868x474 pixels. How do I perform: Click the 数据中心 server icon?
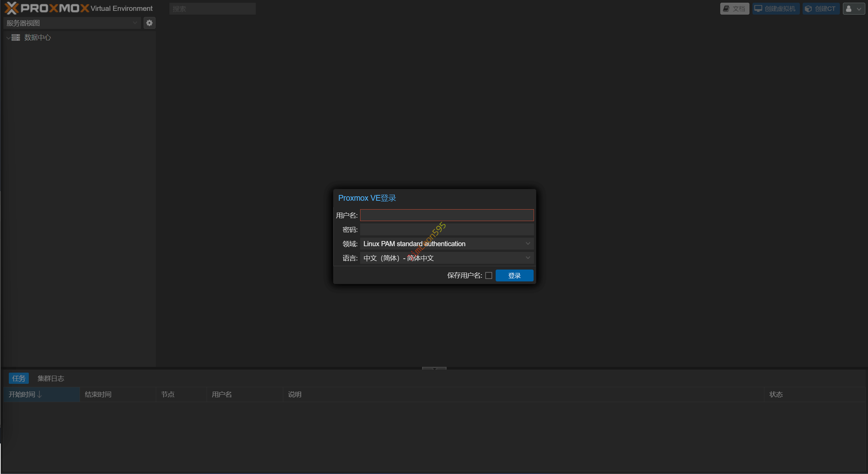click(x=16, y=37)
